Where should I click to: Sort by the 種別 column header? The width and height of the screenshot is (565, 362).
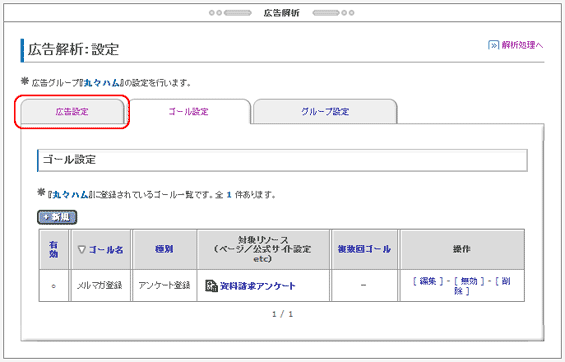click(164, 249)
